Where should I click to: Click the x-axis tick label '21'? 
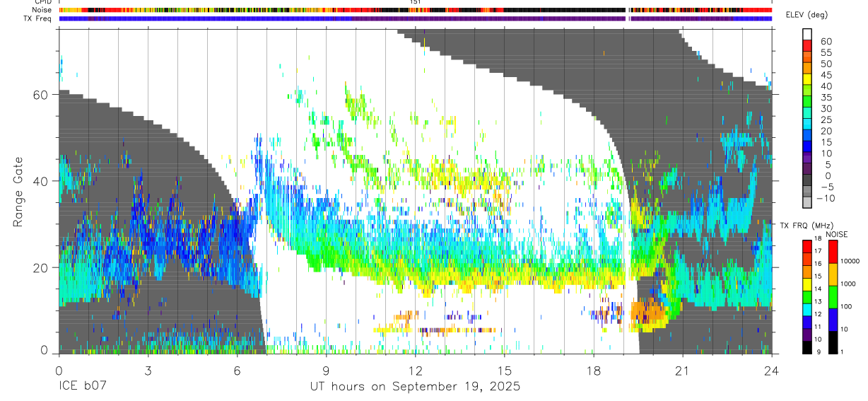pyautogui.click(x=682, y=370)
